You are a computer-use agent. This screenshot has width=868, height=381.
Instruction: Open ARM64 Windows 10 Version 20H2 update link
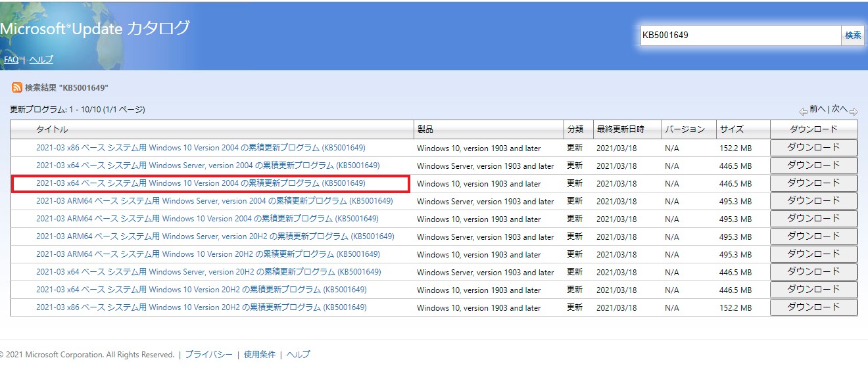pyautogui.click(x=208, y=254)
